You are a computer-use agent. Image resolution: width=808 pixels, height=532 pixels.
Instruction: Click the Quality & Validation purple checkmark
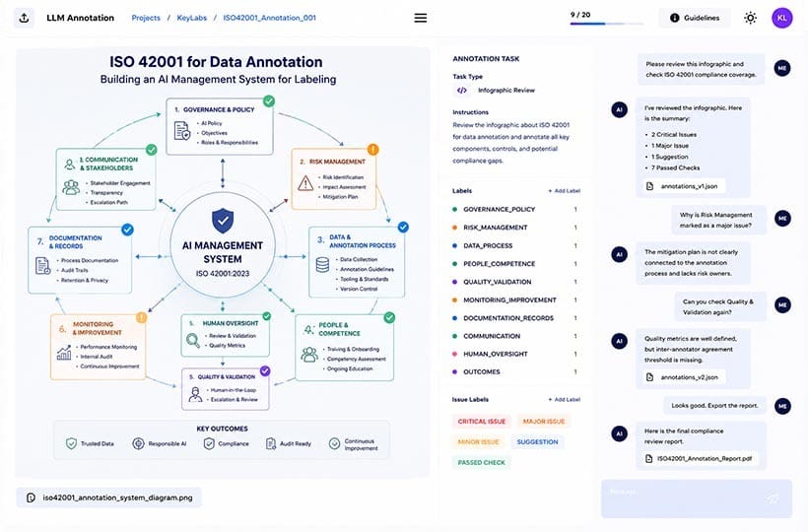click(265, 370)
